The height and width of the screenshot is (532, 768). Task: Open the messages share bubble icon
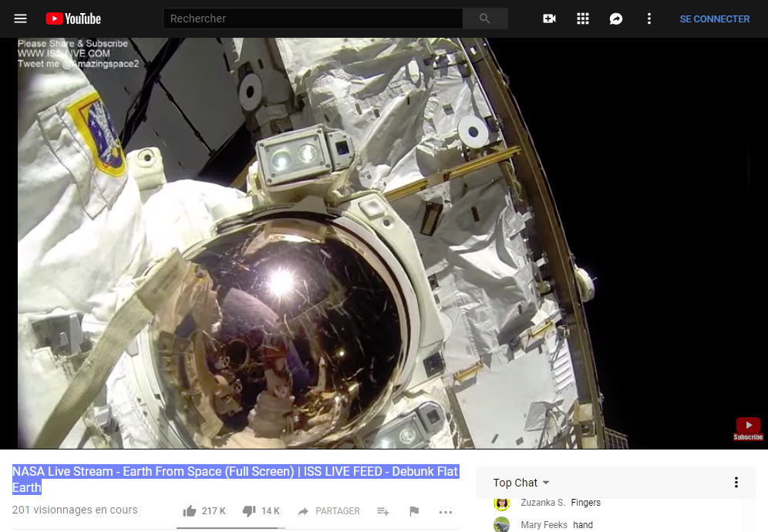tap(616, 19)
